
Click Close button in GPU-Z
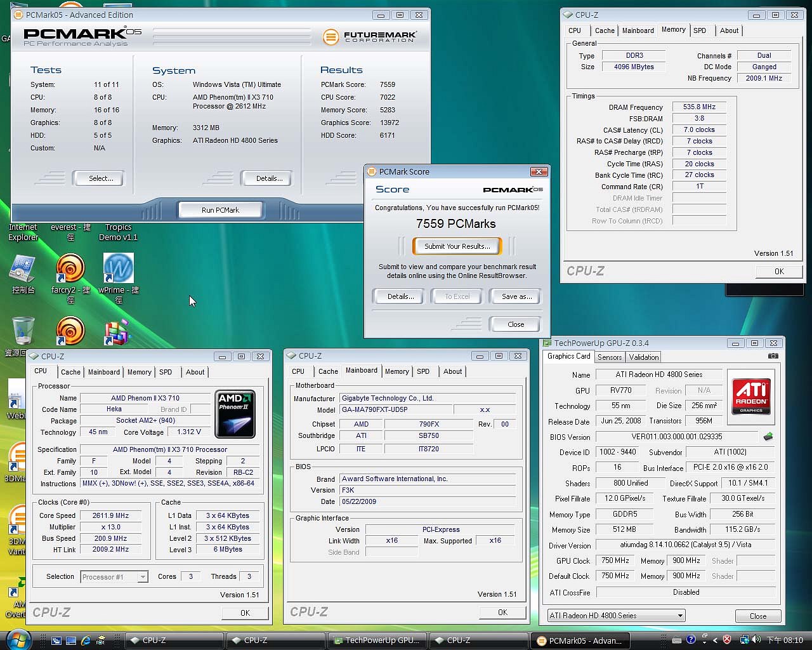coord(758,616)
